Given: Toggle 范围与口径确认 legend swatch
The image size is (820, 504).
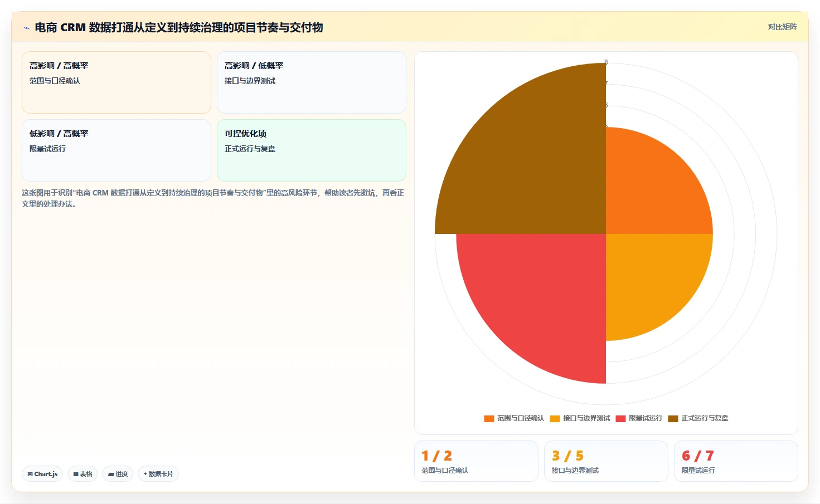Looking at the screenshot, I should 489,418.
